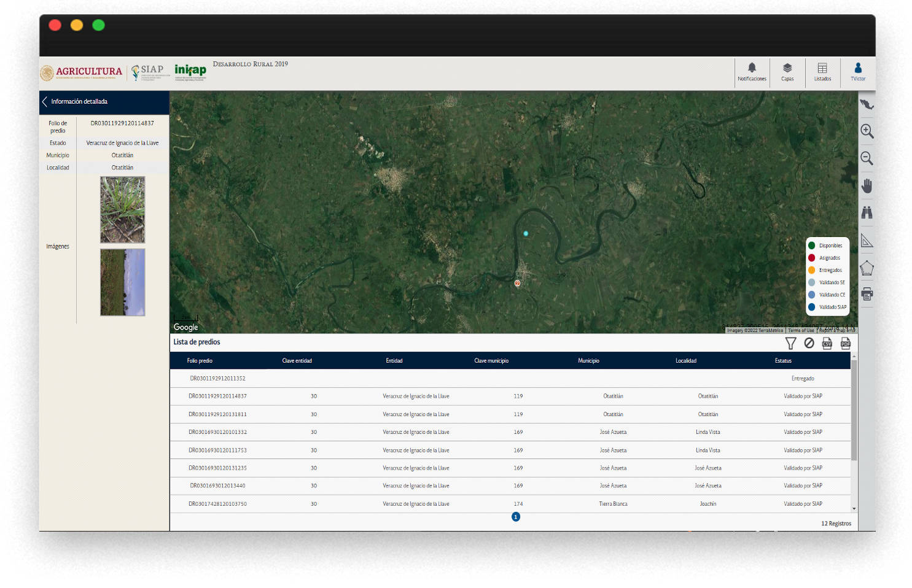Open the binoculars search tool
The image size is (912, 588).
867,213
